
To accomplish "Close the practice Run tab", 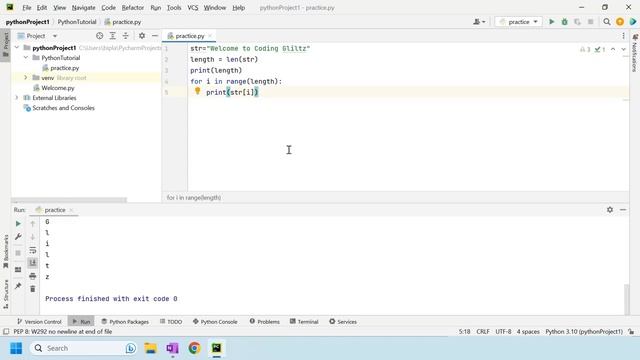I will (x=71, y=210).
